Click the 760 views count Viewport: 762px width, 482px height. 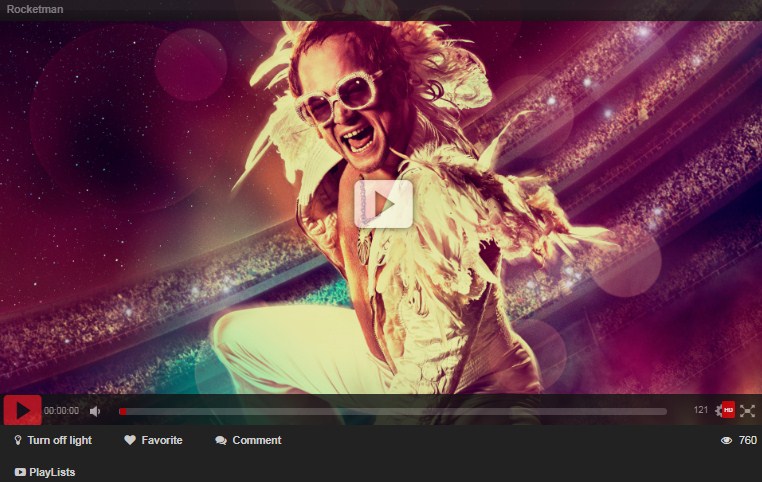(747, 440)
